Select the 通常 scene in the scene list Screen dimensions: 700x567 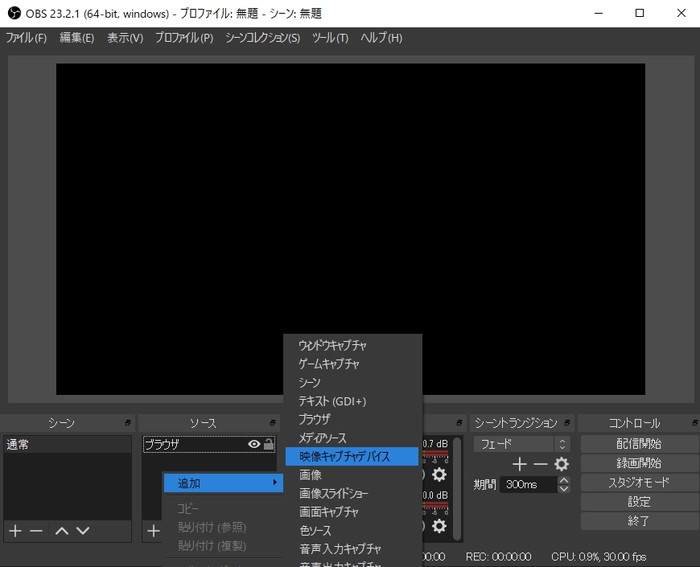67,444
